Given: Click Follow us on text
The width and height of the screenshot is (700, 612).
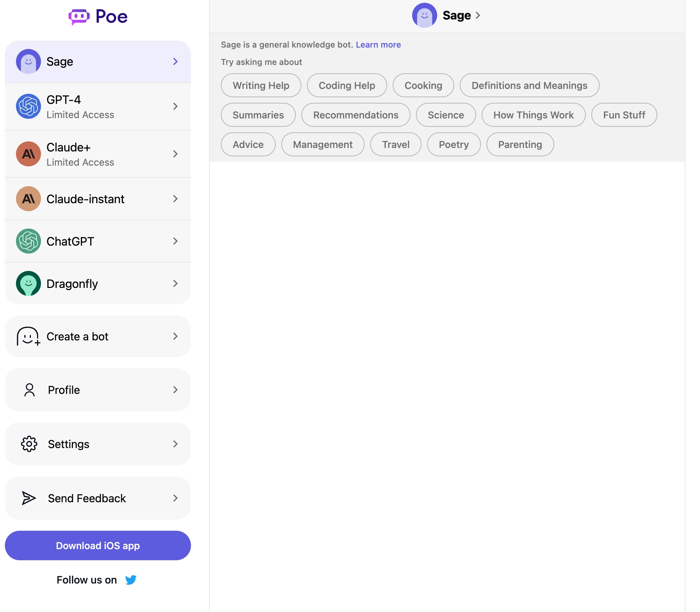Looking at the screenshot, I should 87,580.
